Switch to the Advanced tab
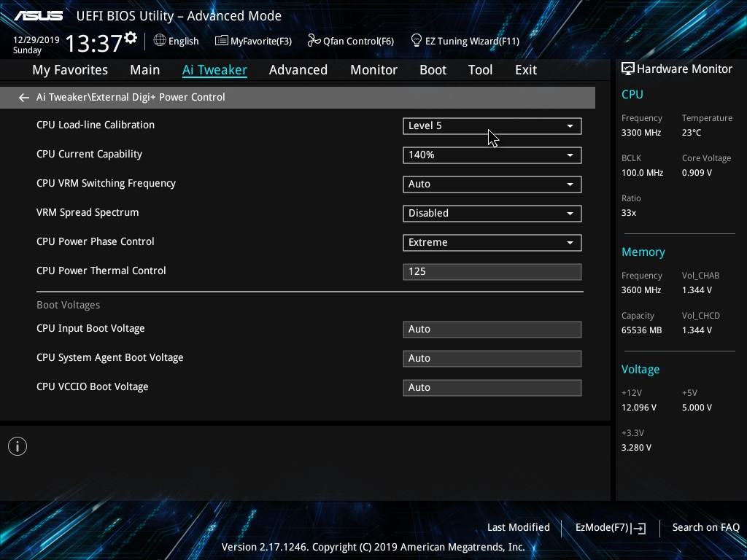This screenshot has width=747, height=560. (298, 70)
